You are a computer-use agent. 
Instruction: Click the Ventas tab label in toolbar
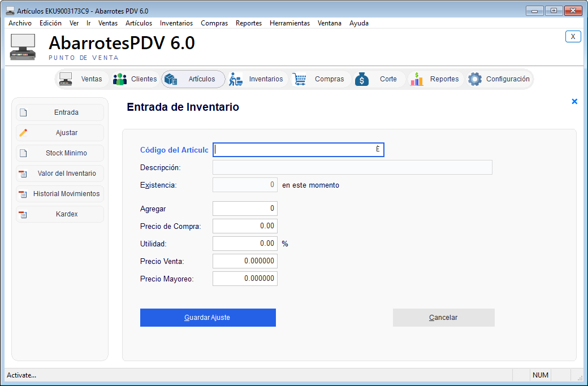92,79
